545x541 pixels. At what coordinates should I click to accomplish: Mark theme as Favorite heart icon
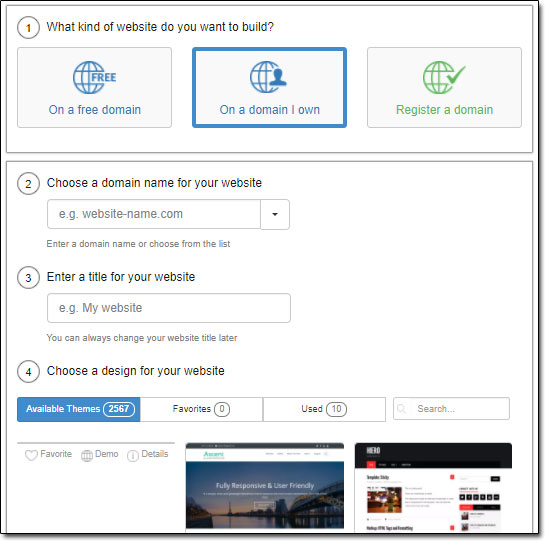pyautogui.click(x=31, y=455)
